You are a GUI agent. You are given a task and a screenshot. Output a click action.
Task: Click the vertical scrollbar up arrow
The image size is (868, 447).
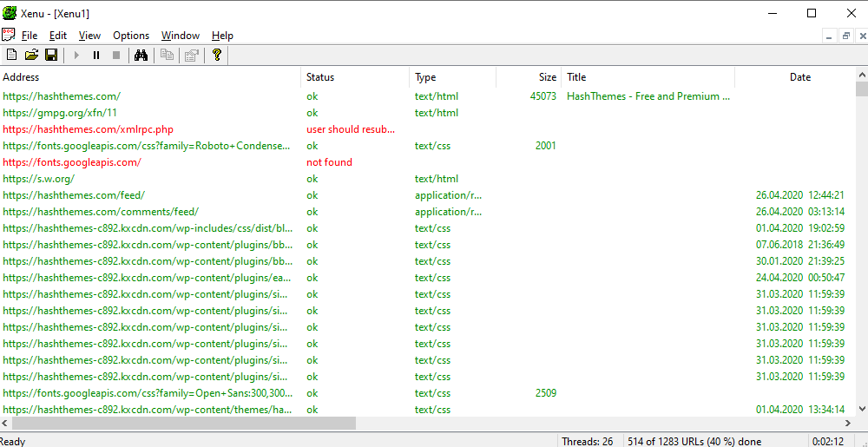click(862, 74)
